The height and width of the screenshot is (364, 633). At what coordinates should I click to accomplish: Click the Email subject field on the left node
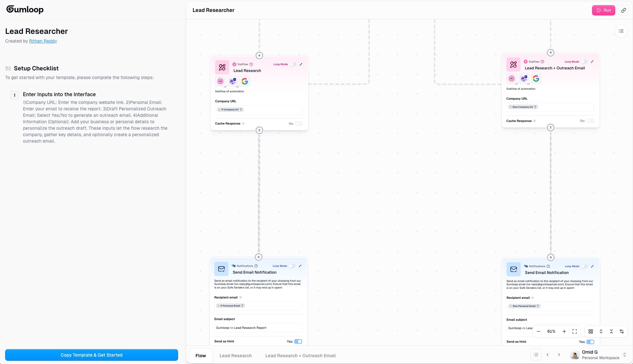click(258, 328)
